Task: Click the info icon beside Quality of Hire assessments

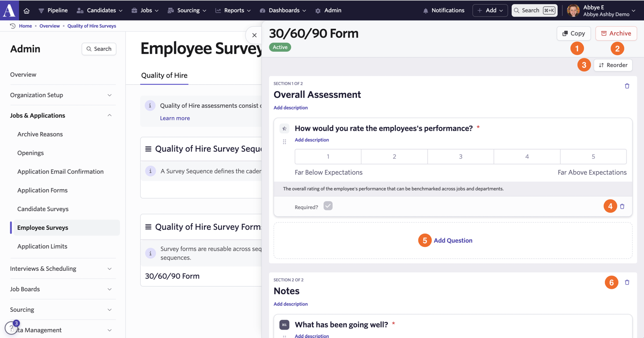Action: [150, 105]
